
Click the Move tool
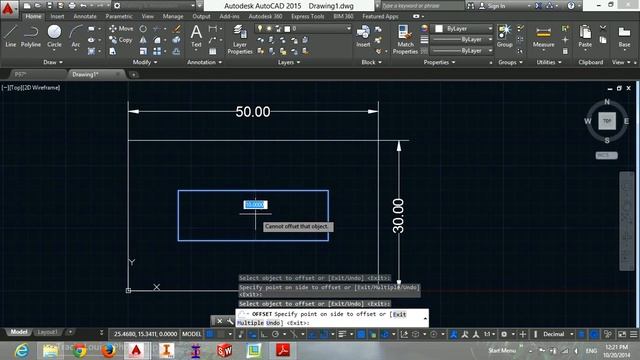click(x=121, y=29)
